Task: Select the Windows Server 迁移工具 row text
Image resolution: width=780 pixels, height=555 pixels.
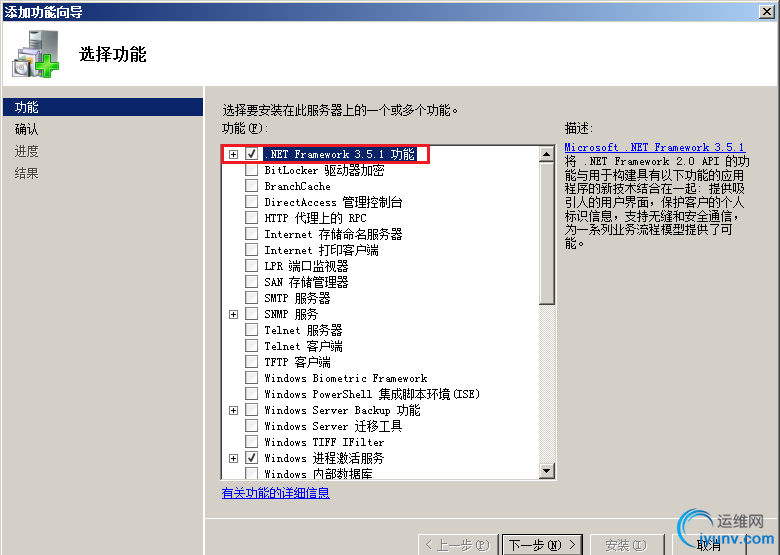Action: pyautogui.click(x=333, y=426)
